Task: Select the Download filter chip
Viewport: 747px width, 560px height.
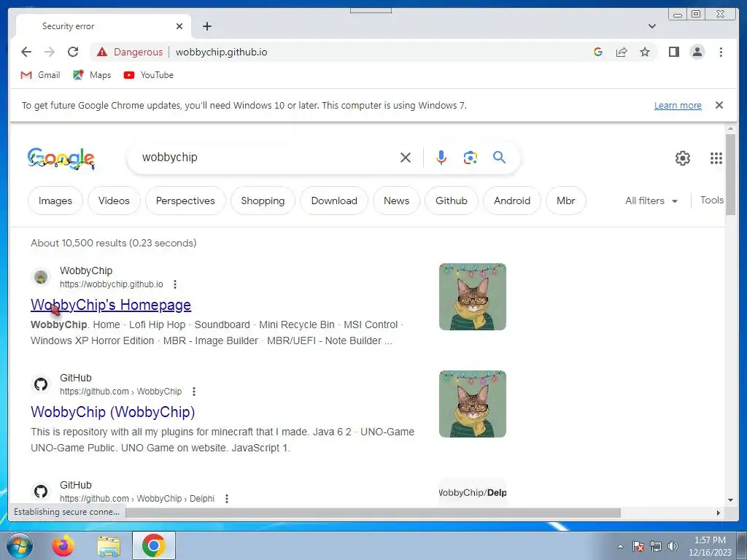Action: pos(334,201)
